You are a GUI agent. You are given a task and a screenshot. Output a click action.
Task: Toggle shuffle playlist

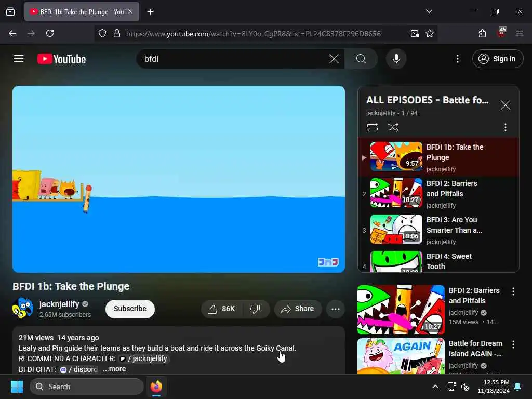point(393,127)
